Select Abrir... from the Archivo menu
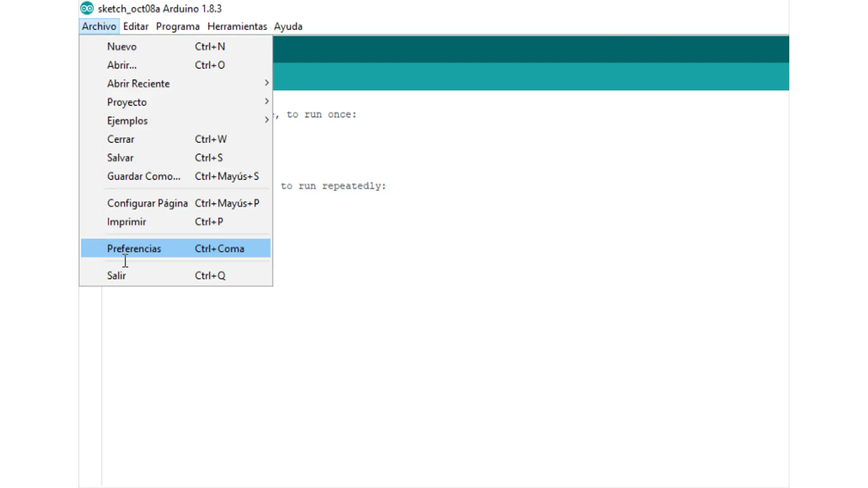 [x=176, y=65]
